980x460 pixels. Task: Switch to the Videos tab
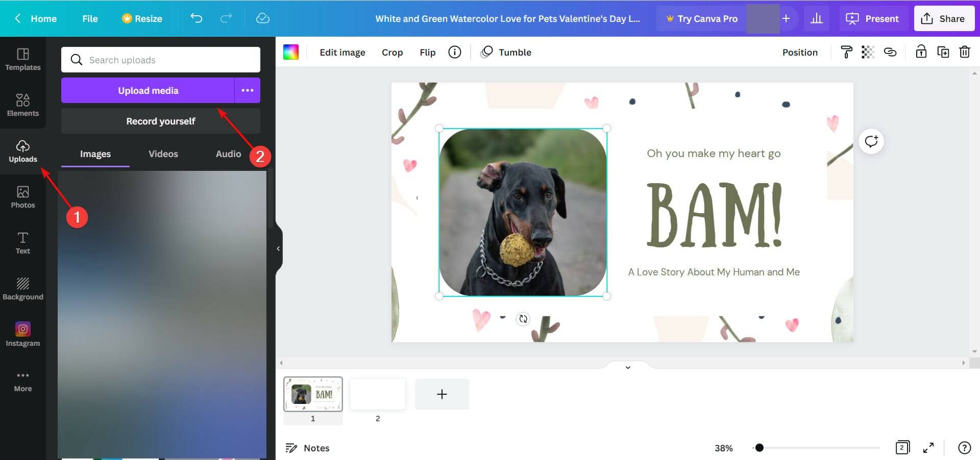point(162,154)
